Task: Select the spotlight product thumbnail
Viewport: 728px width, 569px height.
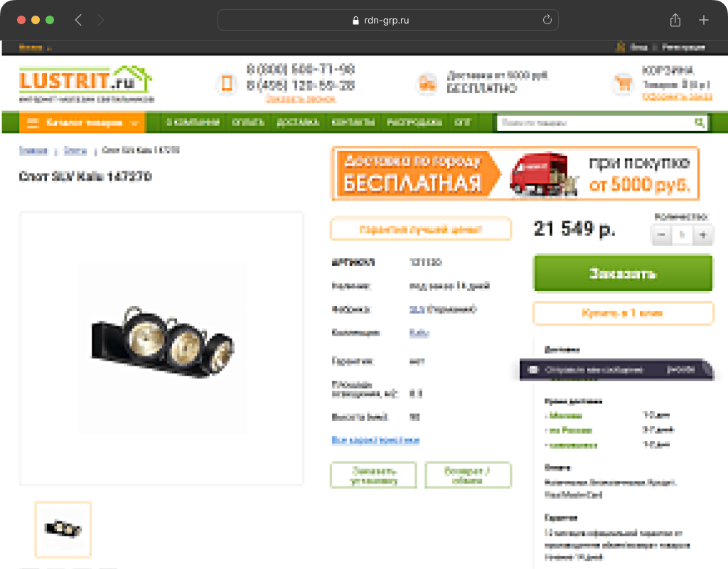Action: pos(63,529)
